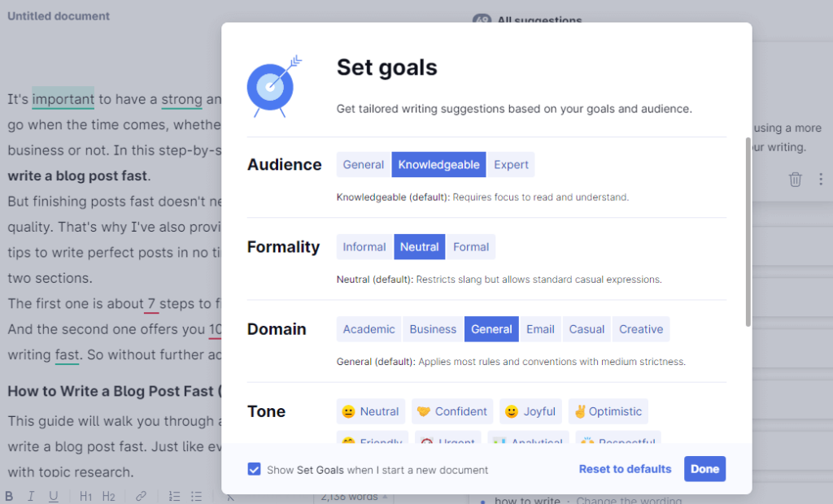Expand the word count indicator
The image size is (833, 504).
point(354,497)
